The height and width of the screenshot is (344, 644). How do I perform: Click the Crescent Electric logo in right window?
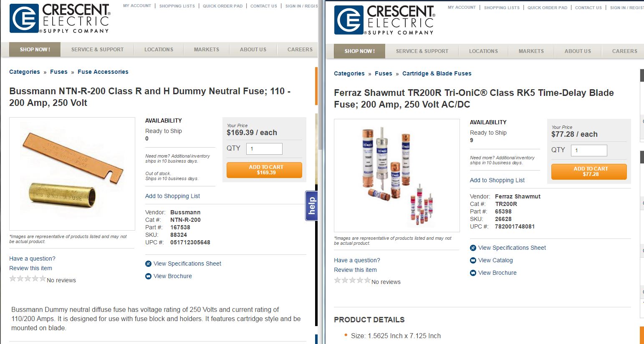384,20
